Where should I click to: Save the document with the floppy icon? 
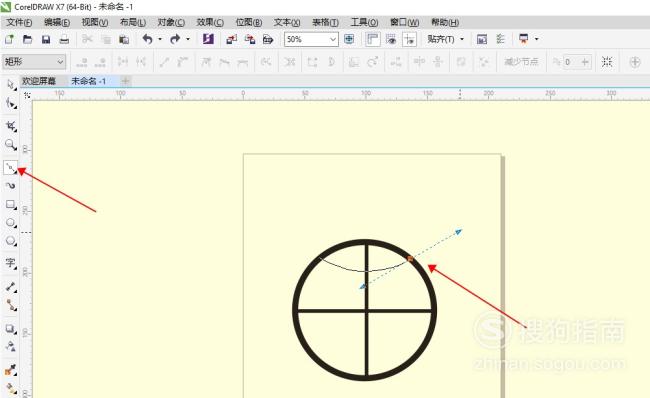point(46,39)
